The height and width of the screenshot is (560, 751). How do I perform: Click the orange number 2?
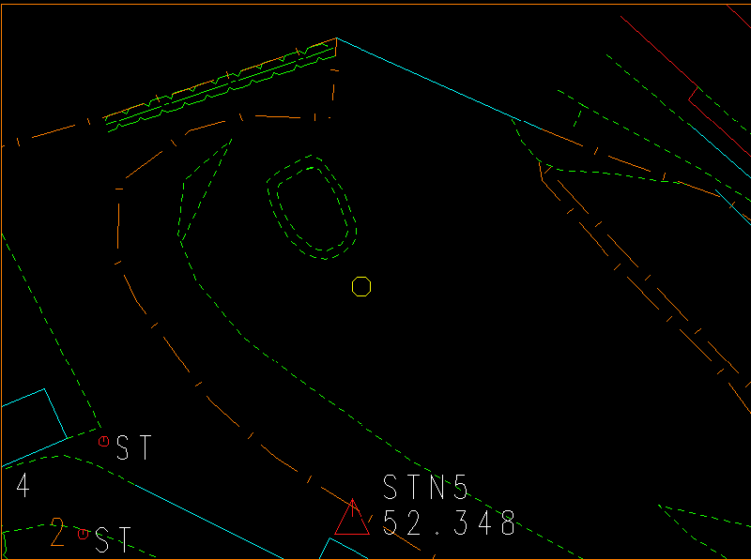58,533
